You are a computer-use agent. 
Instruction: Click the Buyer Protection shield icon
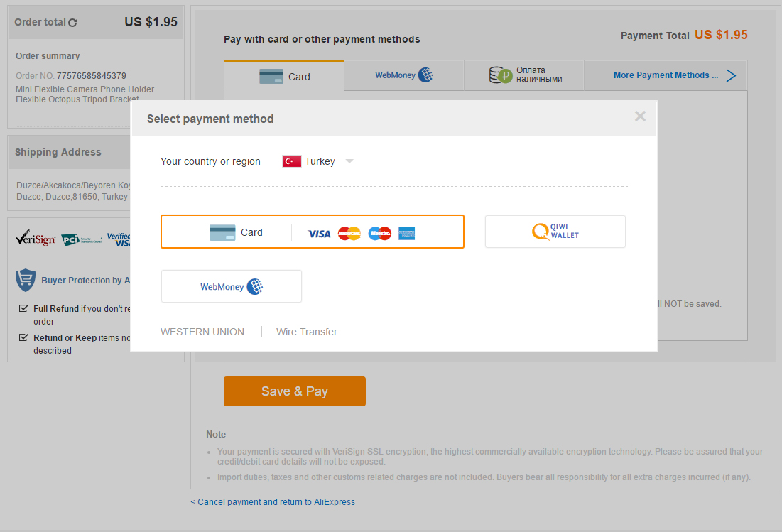point(26,280)
